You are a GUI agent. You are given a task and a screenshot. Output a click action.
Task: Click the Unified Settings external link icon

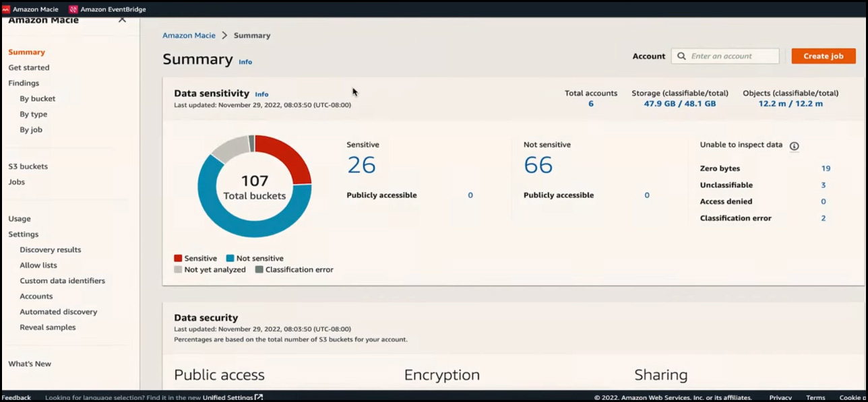point(259,397)
